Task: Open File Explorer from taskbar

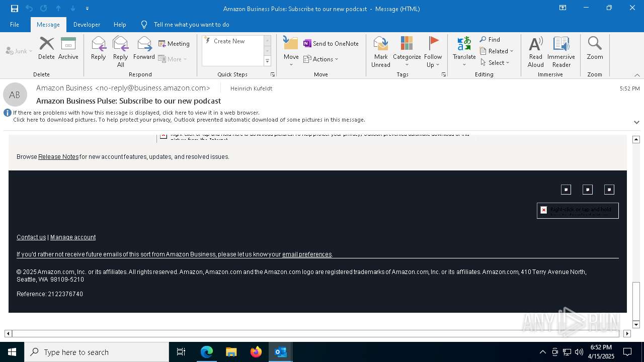Action: (x=231, y=352)
